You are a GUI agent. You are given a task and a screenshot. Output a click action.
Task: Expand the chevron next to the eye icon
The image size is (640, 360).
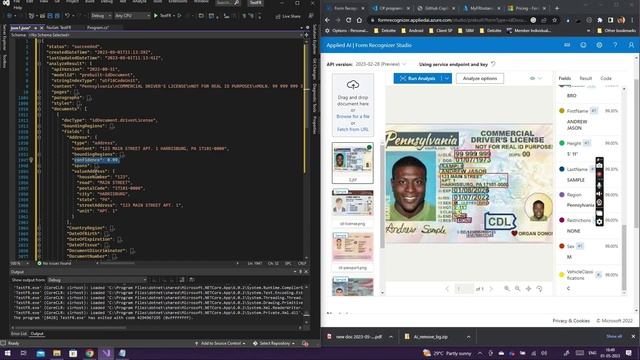(x=540, y=78)
